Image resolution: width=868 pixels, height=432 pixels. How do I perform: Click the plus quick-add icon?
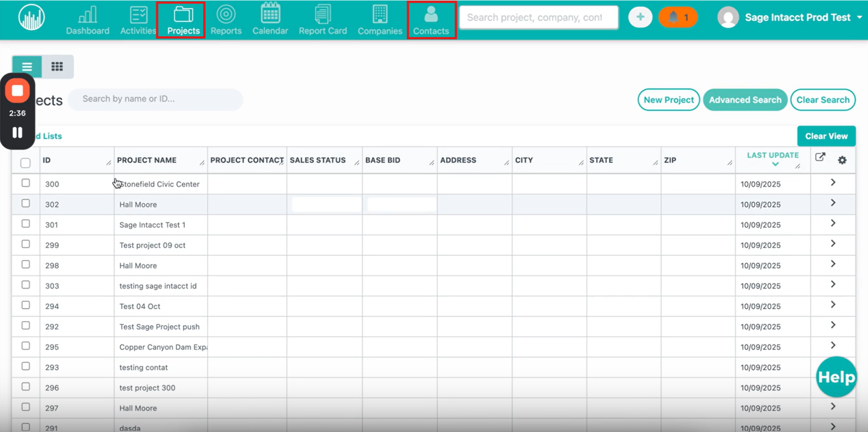click(640, 17)
